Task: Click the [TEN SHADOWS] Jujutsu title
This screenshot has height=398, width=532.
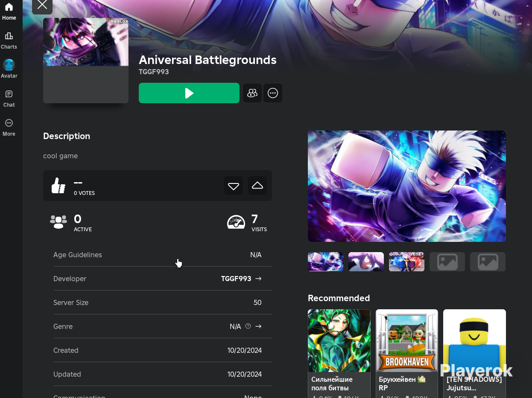Action: pos(474,383)
